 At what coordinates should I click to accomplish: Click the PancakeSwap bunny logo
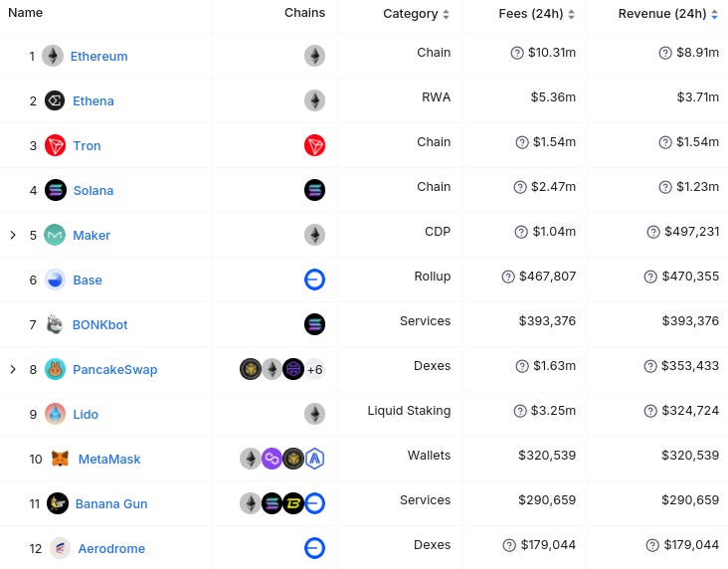(x=55, y=369)
